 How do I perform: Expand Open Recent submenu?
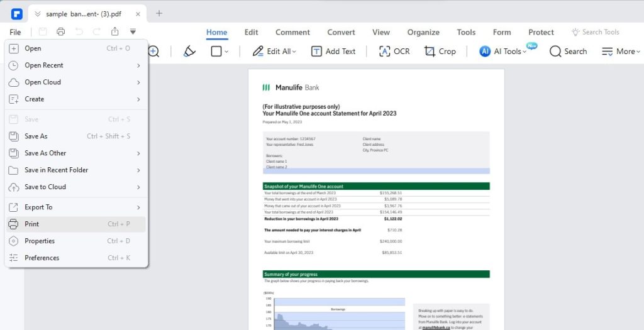point(76,65)
